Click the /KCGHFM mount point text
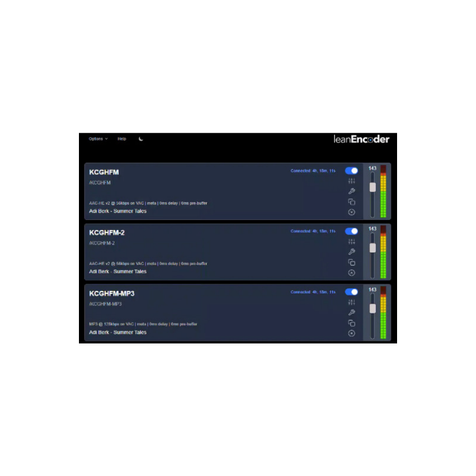Viewport: 476px width, 476px height. point(100,183)
